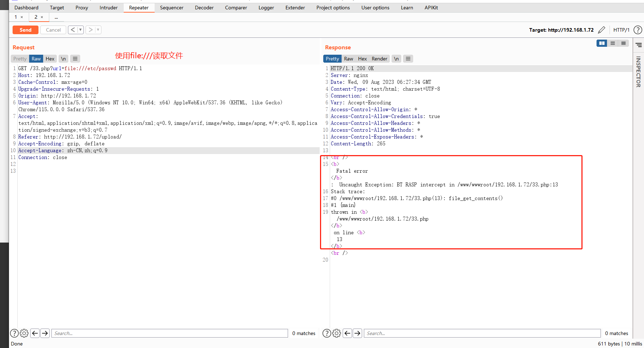Click the HTTP/1 protocol toggle
This screenshot has height=348, width=644.
point(621,30)
